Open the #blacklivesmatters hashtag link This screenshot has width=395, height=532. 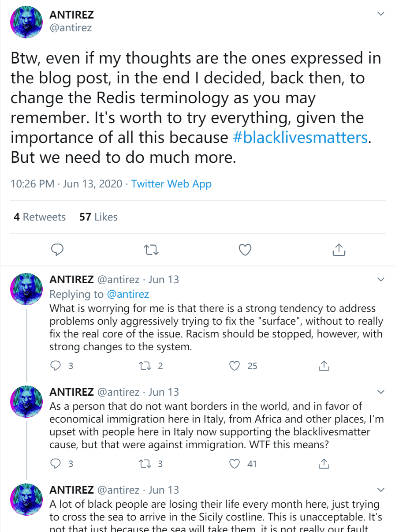tap(300, 138)
